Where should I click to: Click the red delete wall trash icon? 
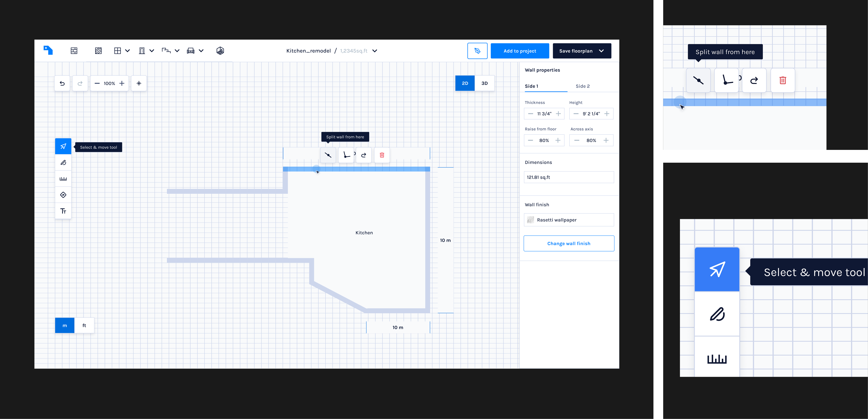coord(382,155)
